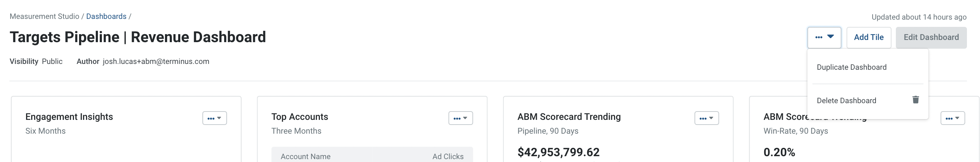Image resolution: width=980 pixels, height=162 pixels.
Task: Click the Targets Pipeline dashboard title
Action: tap(138, 37)
